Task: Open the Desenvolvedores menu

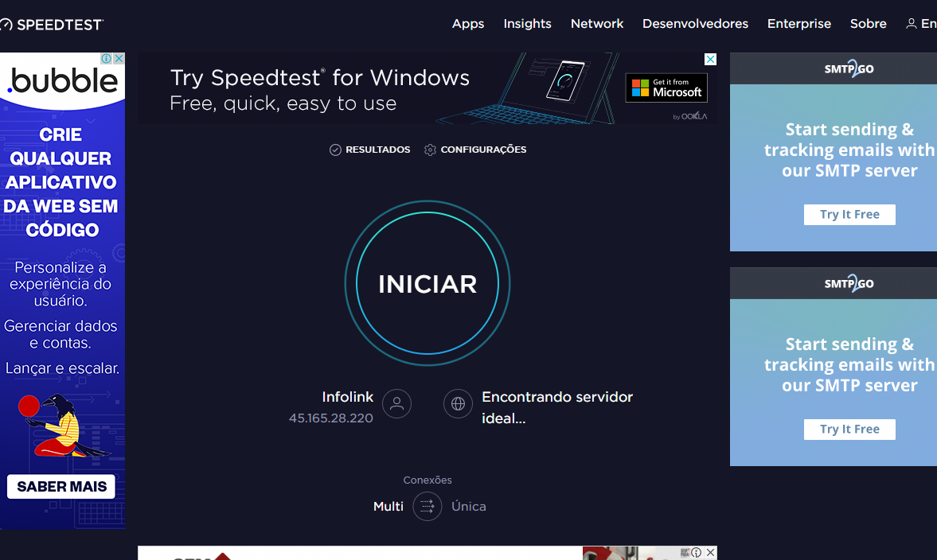Action: tap(695, 24)
